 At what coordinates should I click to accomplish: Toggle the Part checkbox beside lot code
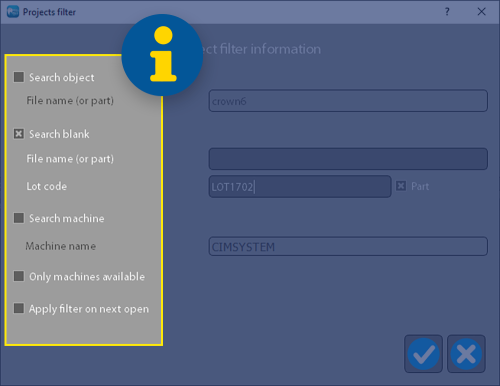pos(401,186)
